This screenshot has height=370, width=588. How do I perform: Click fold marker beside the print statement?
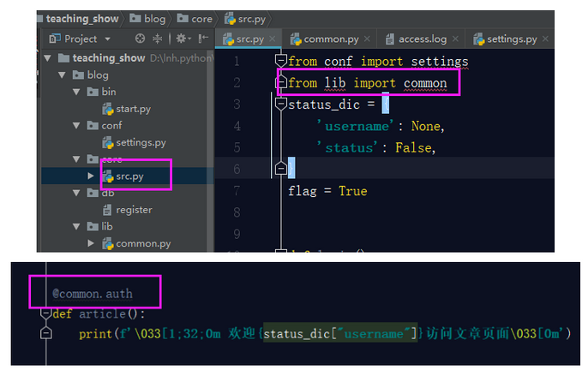pyautogui.click(x=45, y=333)
